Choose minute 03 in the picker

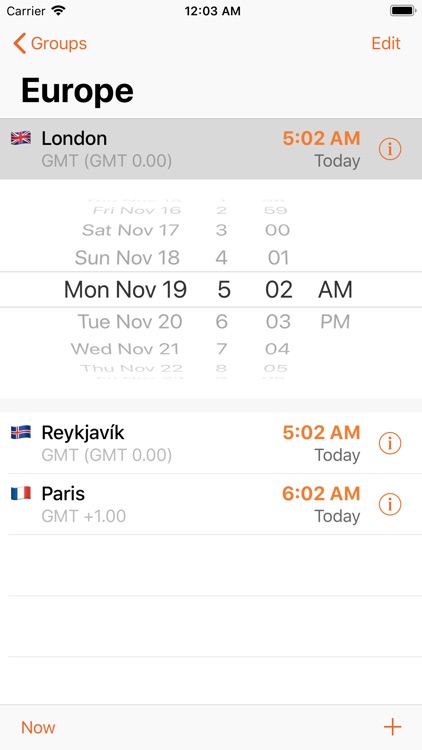278,322
